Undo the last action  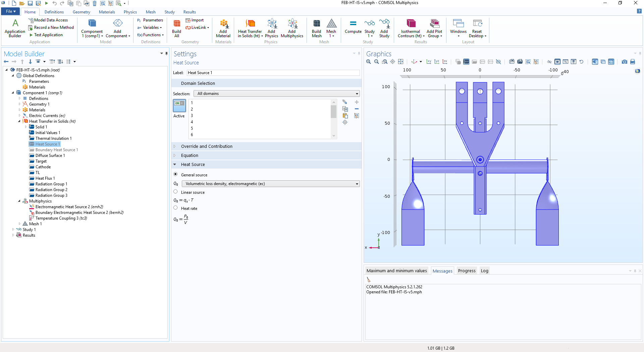[x=54, y=3]
